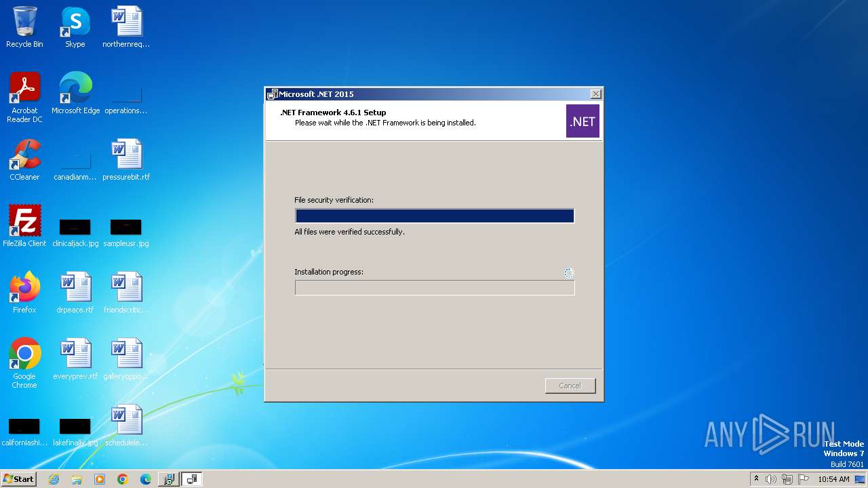Click the Start button
Image resolution: width=868 pixels, height=488 pixels.
[18, 479]
